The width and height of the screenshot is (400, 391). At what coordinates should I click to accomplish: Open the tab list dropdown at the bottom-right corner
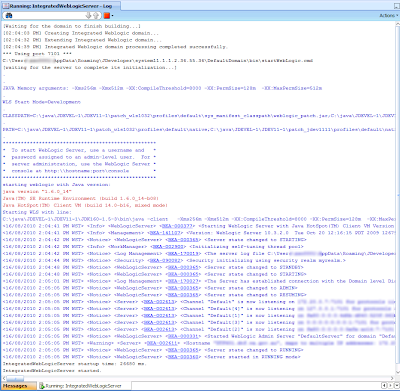[x=396, y=386]
